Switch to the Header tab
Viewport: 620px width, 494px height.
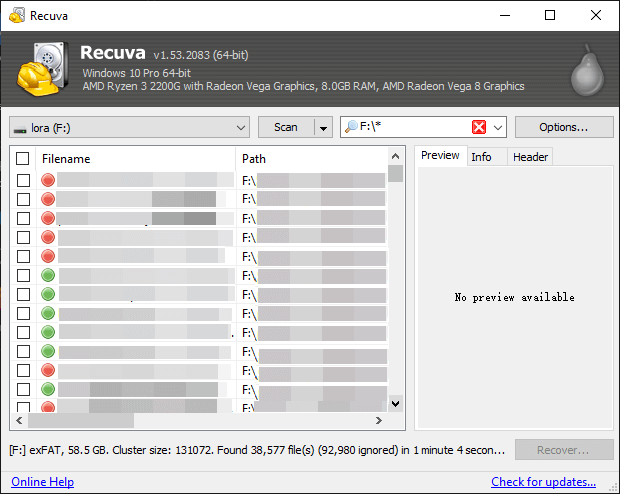coord(530,157)
